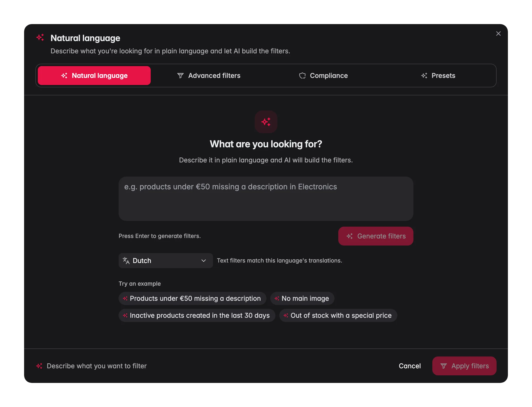
Task: Click the sparkle icon beside the Natural language heading
Action: 40,37
